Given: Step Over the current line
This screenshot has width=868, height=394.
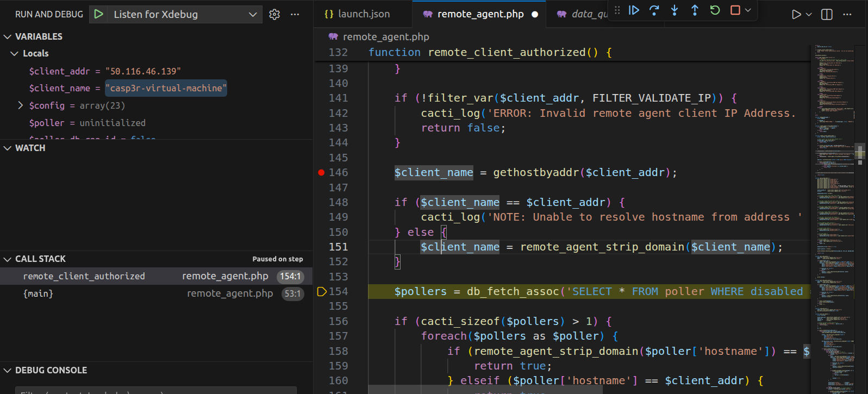Looking at the screenshot, I should coord(654,10).
